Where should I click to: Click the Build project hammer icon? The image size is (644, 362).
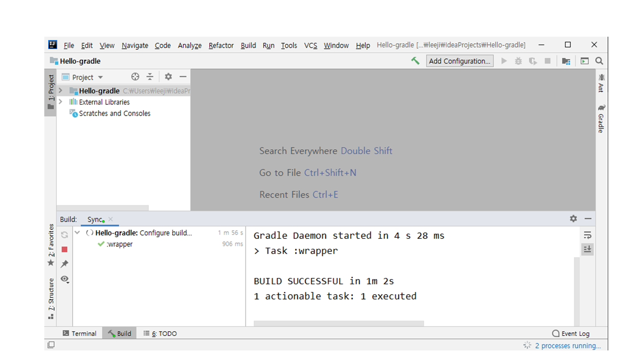point(415,61)
